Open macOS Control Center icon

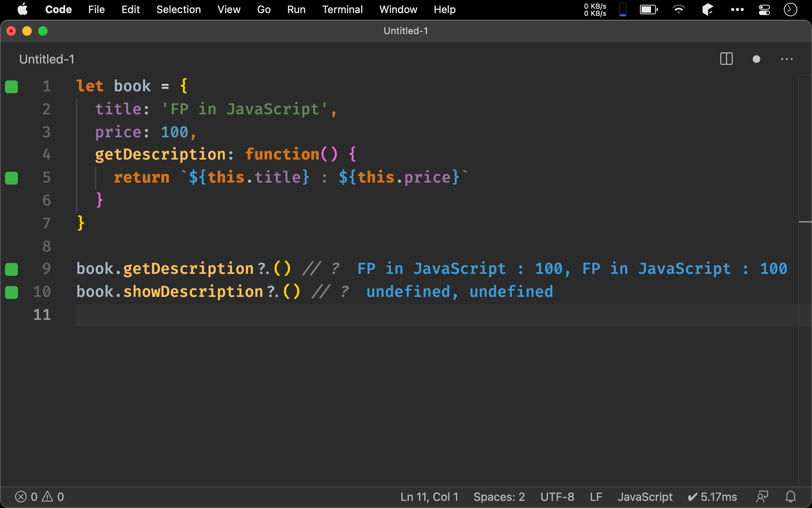(764, 10)
